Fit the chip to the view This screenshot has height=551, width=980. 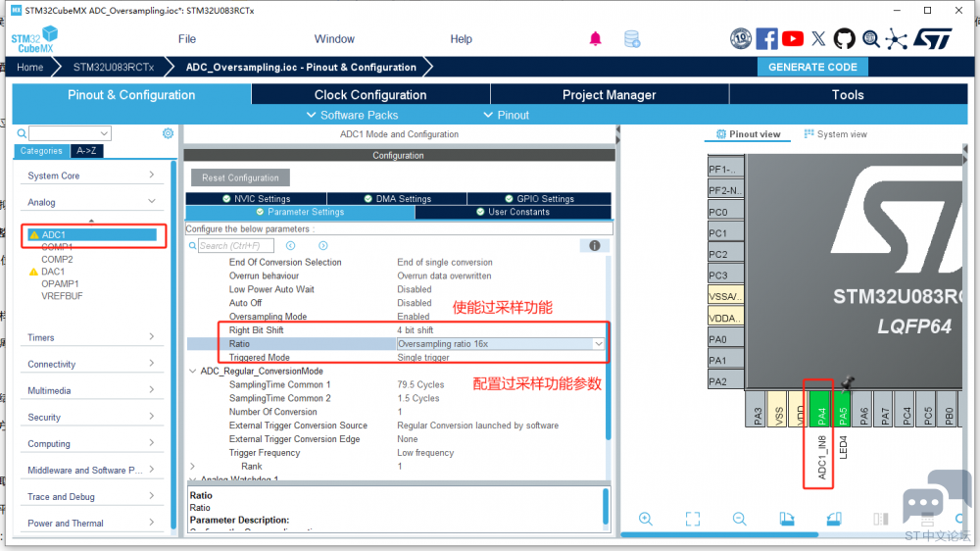point(693,519)
